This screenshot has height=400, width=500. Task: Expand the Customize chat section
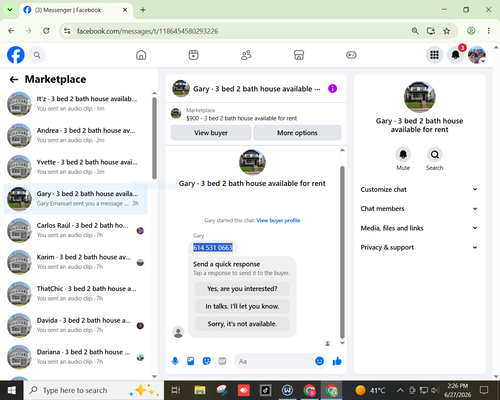(419, 189)
